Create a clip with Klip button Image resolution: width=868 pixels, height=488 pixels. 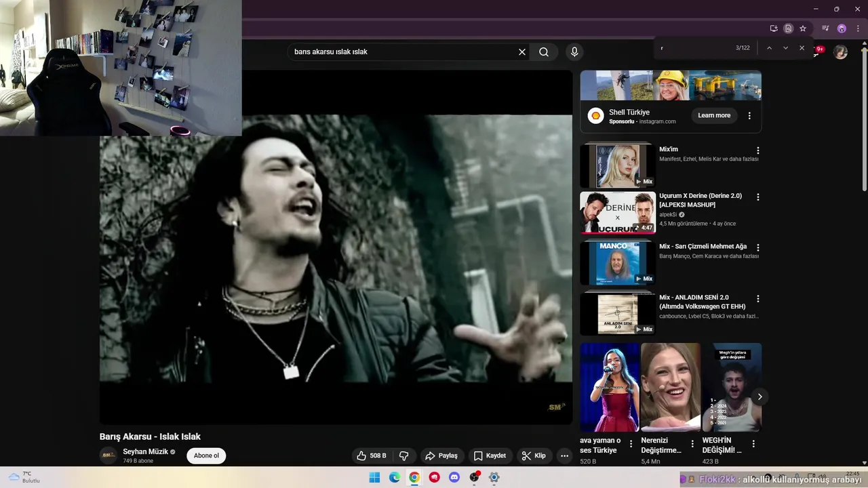534,456
